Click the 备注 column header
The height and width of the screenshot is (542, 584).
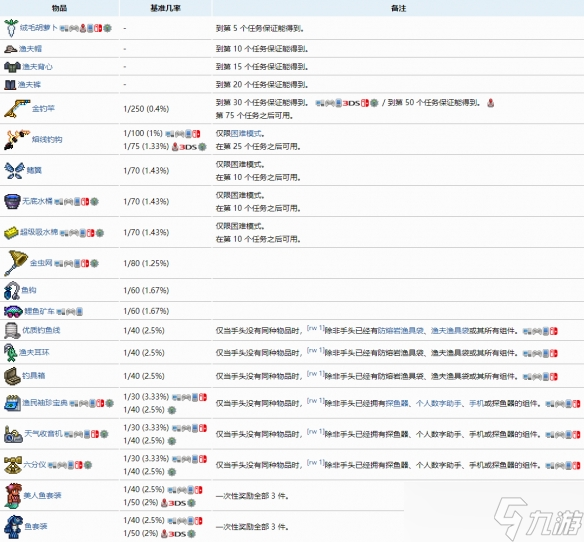pyautogui.click(x=398, y=8)
